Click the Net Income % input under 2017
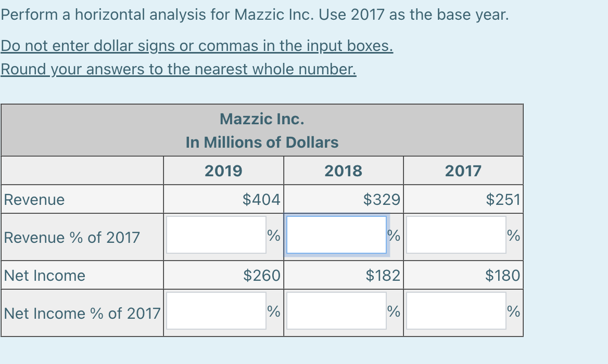The image size is (608, 364). click(456, 310)
